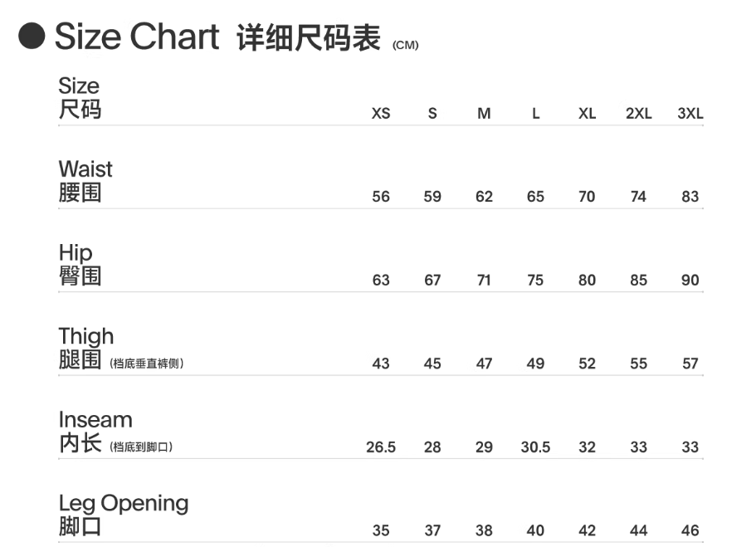The height and width of the screenshot is (547, 756).
Task: Click Leg Opening value 46 for 3XL
Action: click(690, 530)
